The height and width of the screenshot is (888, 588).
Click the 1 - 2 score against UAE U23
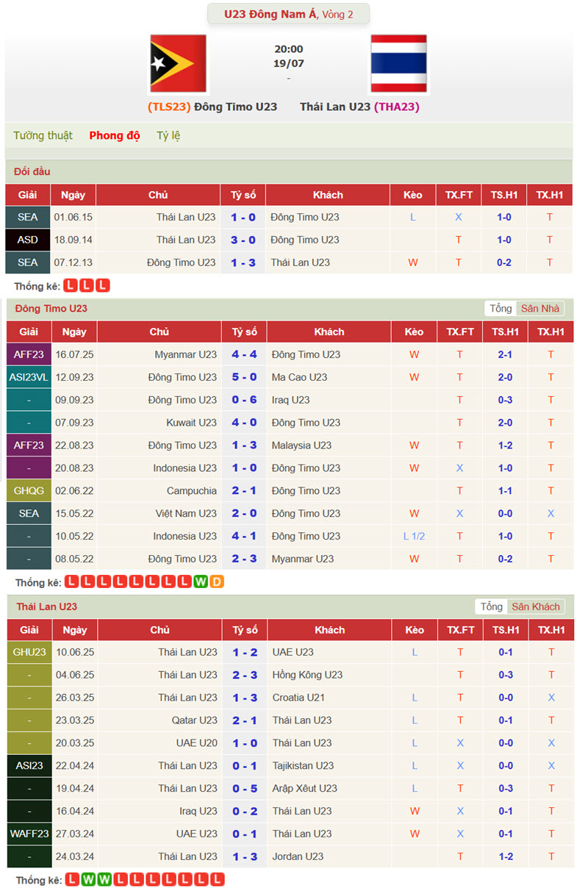[245, 652]
